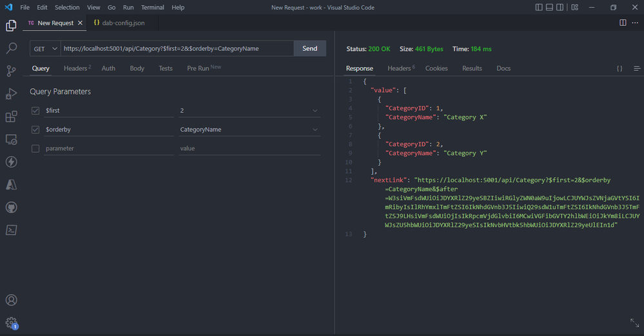Viewport: 644px width, 336px height.
Task: Open the File menu
Action: [24, 7]
